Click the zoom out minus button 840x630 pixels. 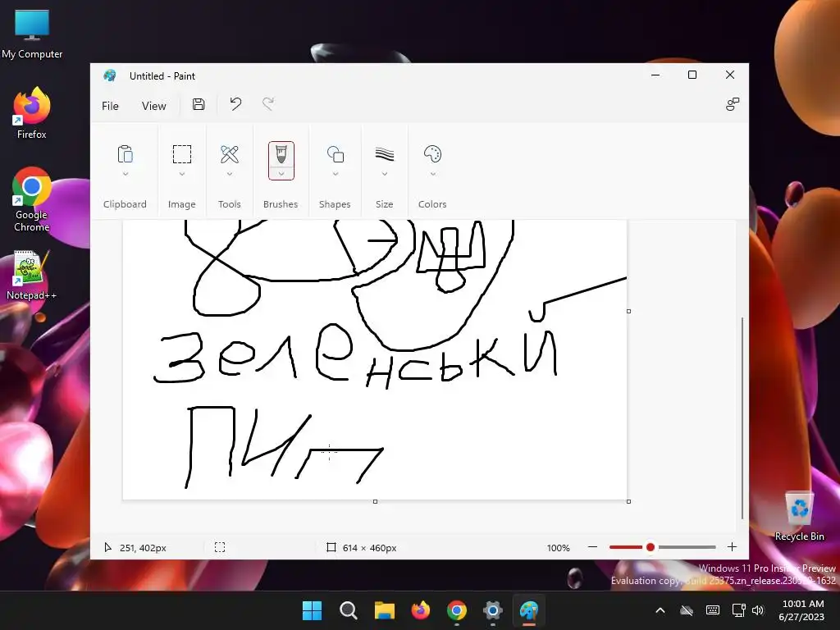[x=592, y=547]
